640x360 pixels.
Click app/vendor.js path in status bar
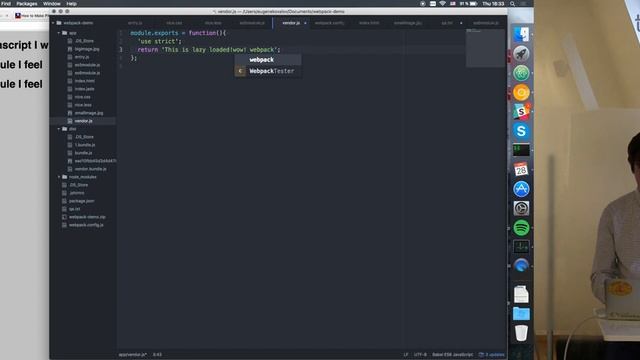click(133, 355)
